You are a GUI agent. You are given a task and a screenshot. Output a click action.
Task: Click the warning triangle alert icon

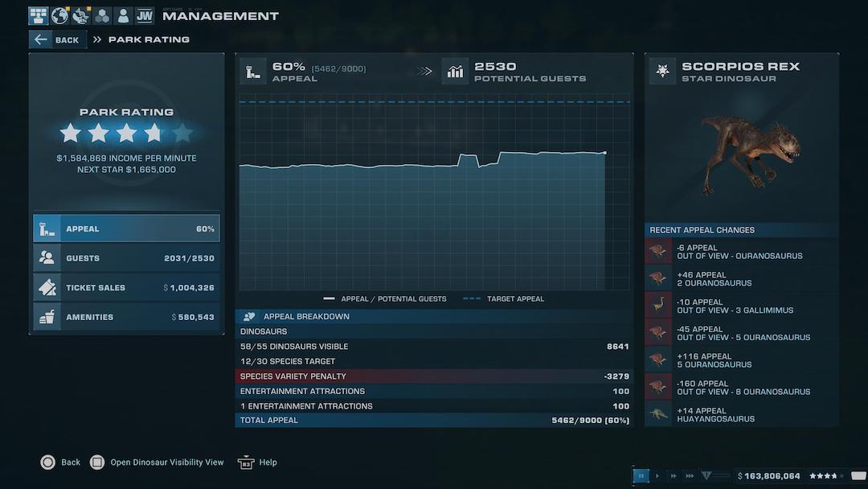point(706,475)
